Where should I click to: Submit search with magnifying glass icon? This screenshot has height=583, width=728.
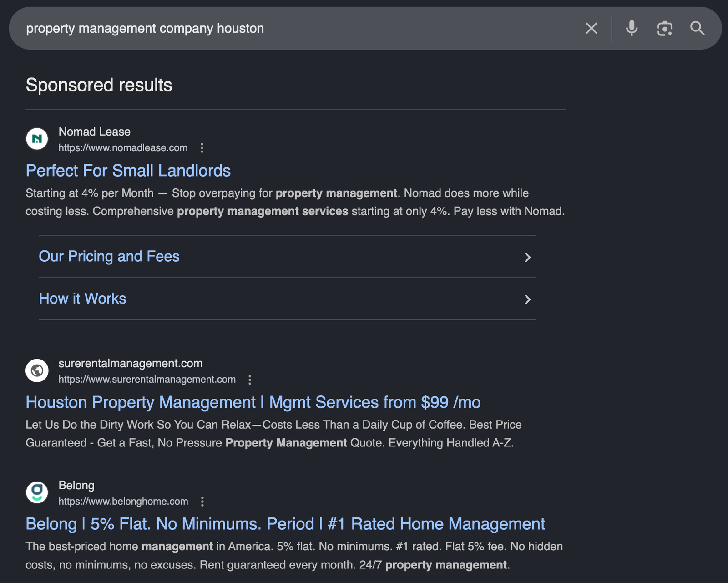click(697, 28)
